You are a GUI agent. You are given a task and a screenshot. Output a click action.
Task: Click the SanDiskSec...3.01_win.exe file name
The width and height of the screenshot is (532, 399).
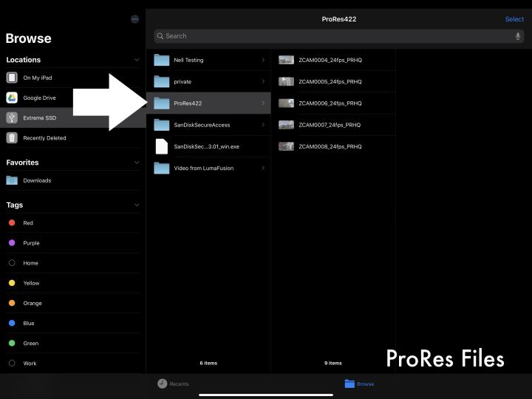coord(207,146)
